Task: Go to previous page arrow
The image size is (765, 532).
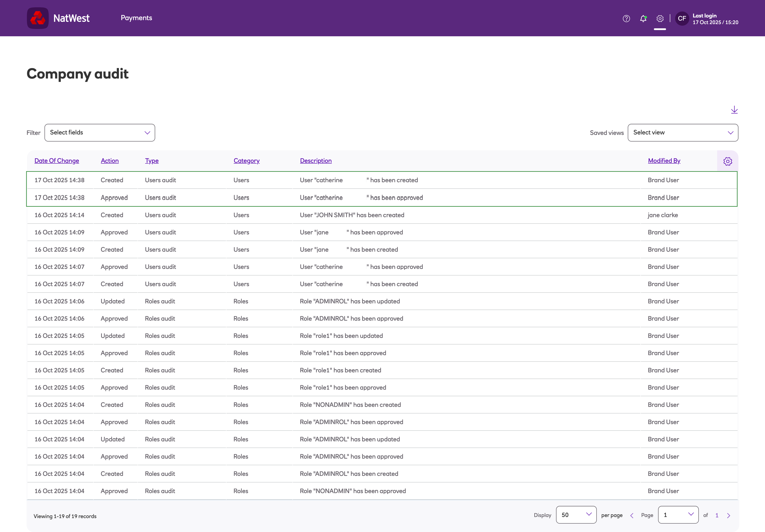Action: 632,515
